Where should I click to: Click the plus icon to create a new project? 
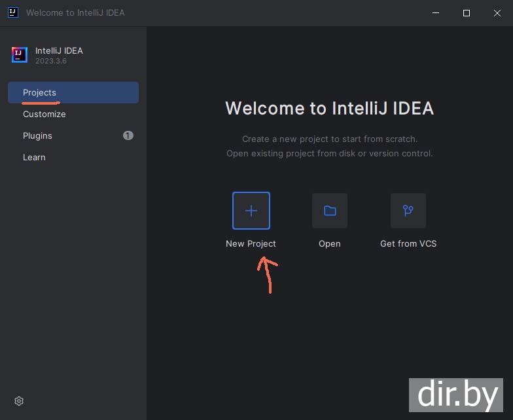(251, 211)
